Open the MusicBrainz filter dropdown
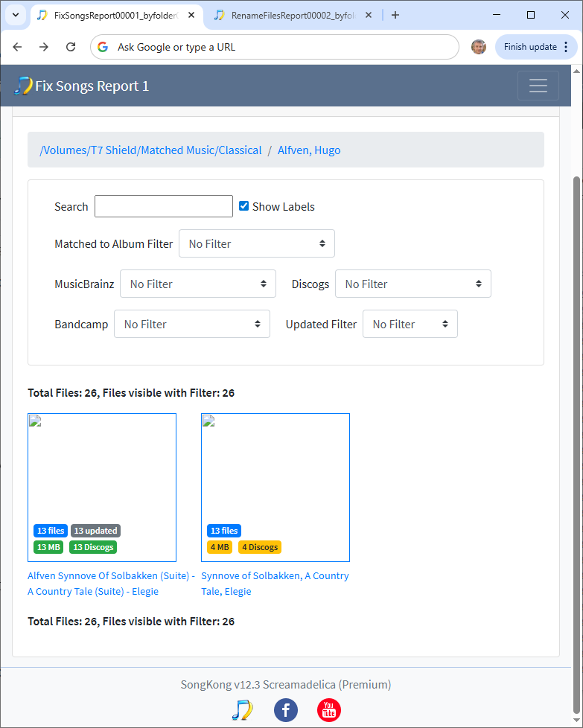This screenshot has height=728, width=583. tap(197, 284)
